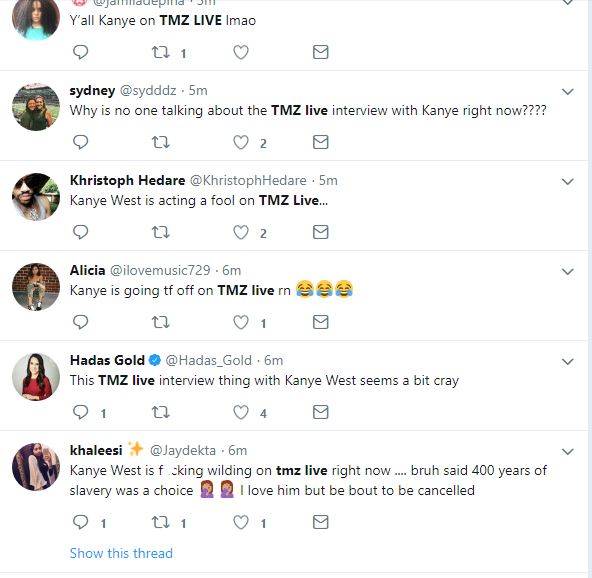This screenshot has height=578, width=592.
Task: Reply to khaleesi's tweet
Action: tap(80, 522)
